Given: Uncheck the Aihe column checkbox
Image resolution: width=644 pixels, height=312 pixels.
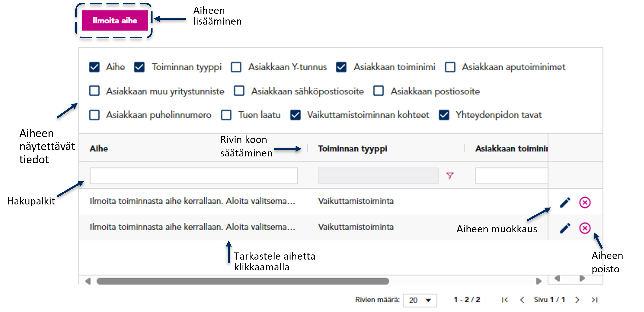Looking at the screenshot, I should pyautogui.click(x=94, y=67).
